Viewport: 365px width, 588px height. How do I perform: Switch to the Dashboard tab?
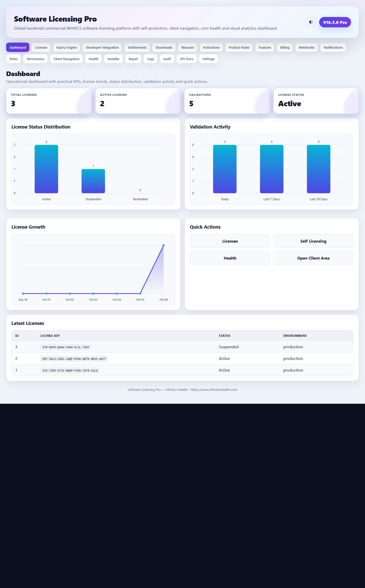[x=18, y=47]
